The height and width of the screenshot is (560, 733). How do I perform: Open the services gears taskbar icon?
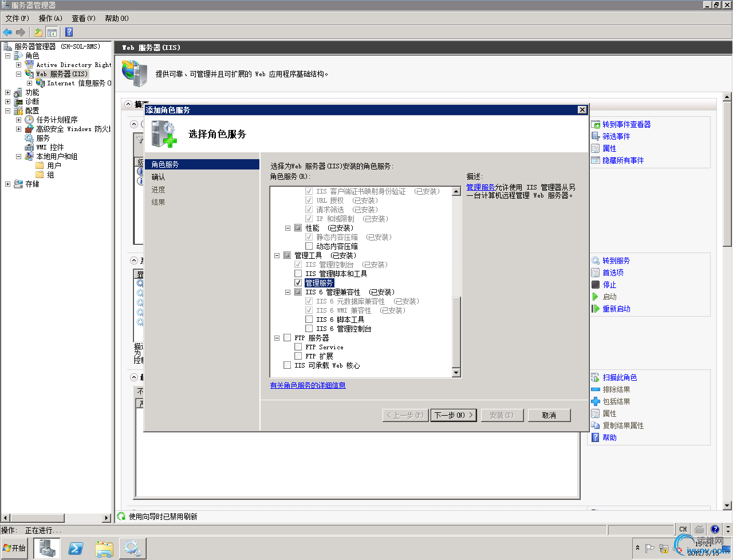[x=133, y=549]
